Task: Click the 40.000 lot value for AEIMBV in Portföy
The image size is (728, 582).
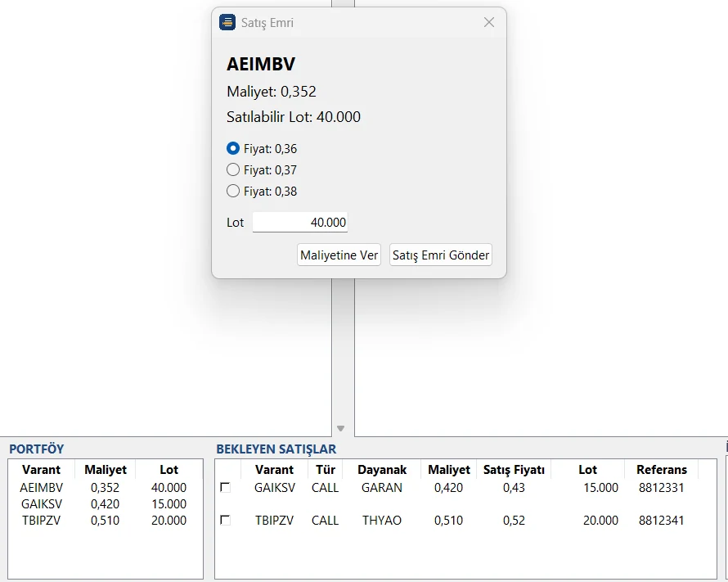Action: click(169, 488)
